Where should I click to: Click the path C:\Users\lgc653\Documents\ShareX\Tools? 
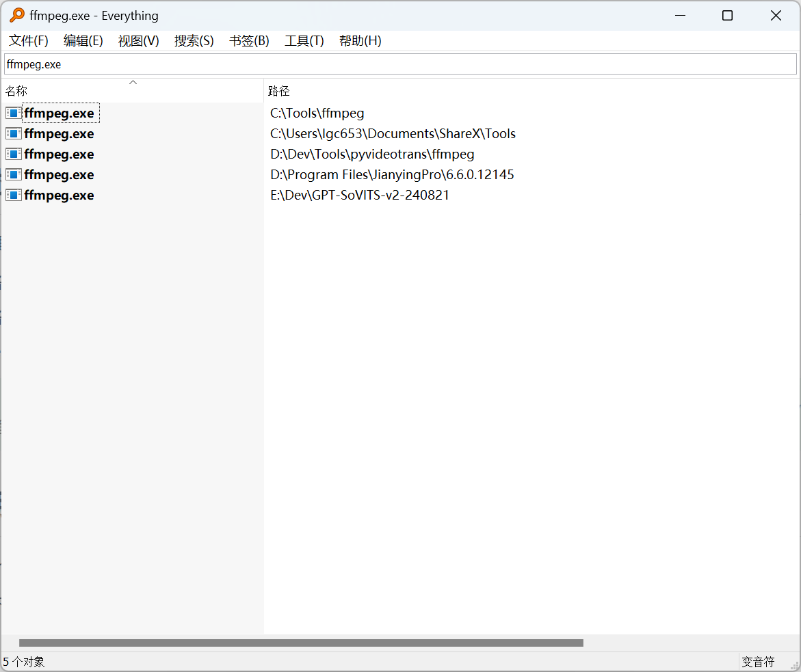pos(393,133)
